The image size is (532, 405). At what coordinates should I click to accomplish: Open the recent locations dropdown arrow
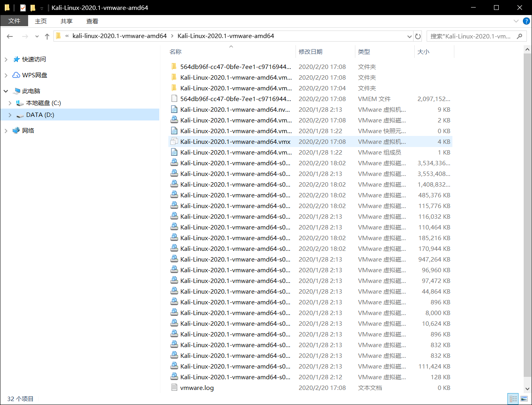[x=37, y=36]
